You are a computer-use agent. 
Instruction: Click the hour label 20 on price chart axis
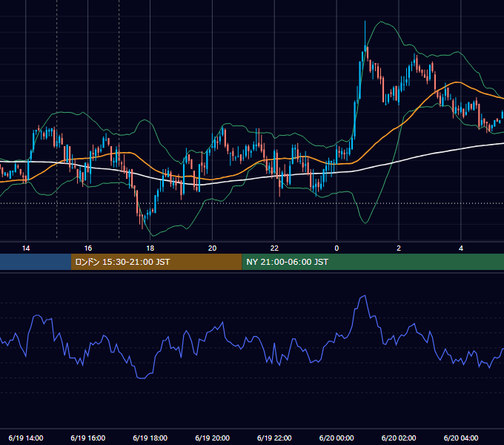tap(212, 248)
